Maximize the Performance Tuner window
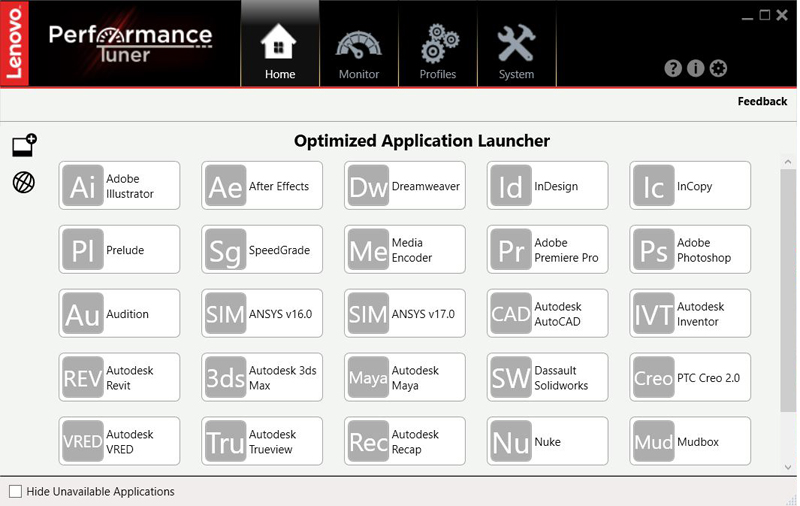This screenshot has height=506, width=800. click(764, 15)
